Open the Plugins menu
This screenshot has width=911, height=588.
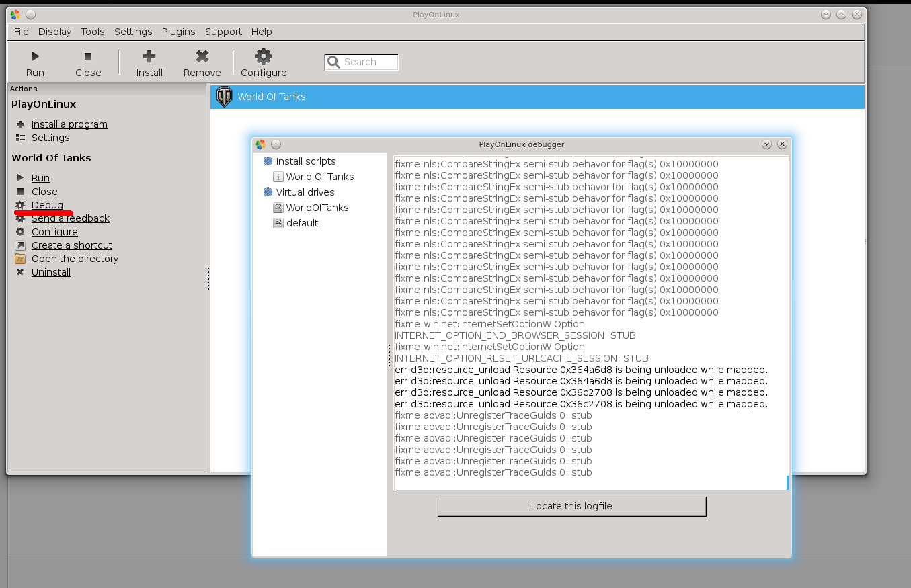pyautogui.click(x=179, y=32)
